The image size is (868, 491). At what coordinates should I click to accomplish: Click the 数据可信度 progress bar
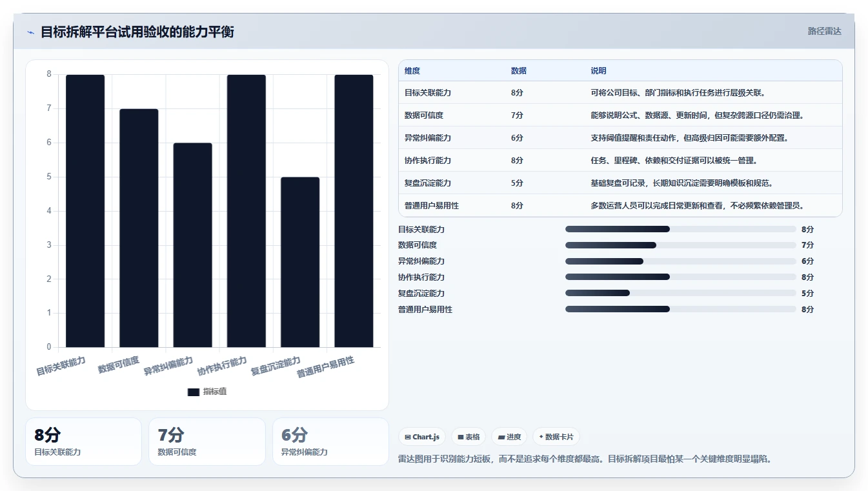click(681, 245)
